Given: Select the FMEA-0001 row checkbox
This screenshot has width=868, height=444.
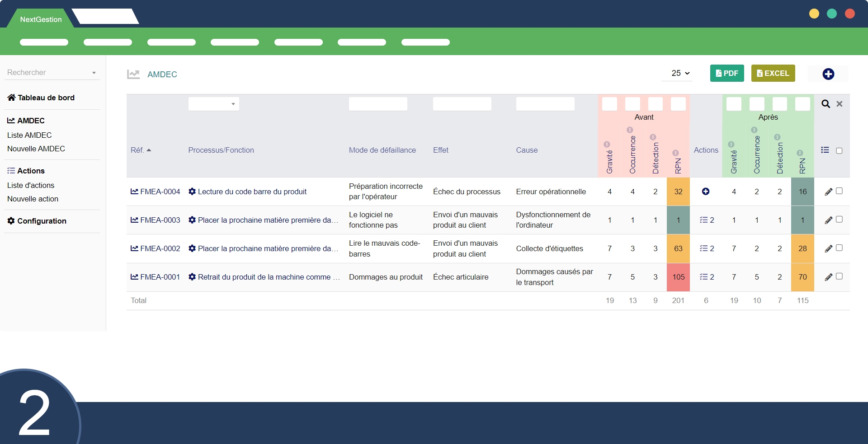Looking at the screenshot, I should 839,276.
